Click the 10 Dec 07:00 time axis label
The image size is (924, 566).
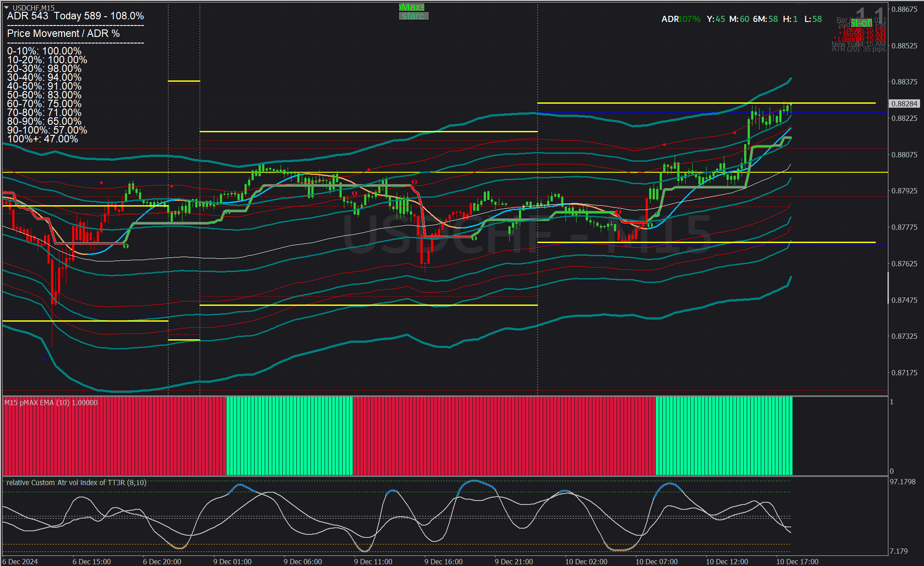coord(656,562)
